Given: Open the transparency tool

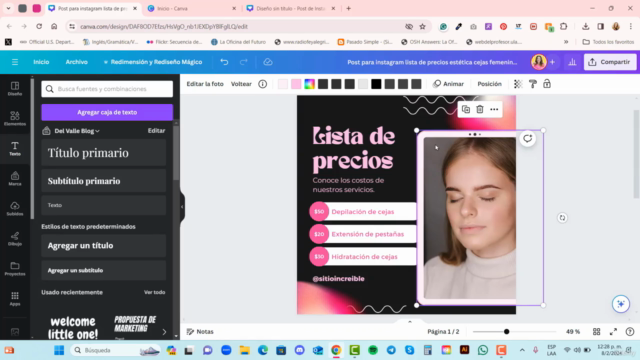Looking at the screenshot, I should (518, 84).
